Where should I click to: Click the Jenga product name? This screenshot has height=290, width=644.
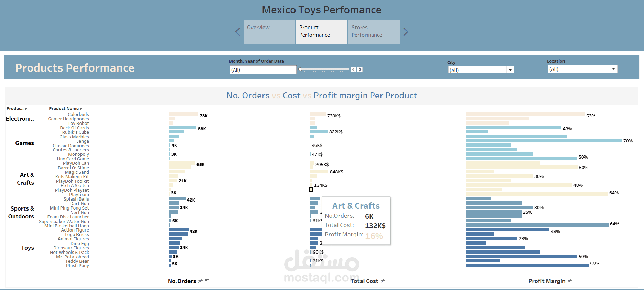pos(83,141)
